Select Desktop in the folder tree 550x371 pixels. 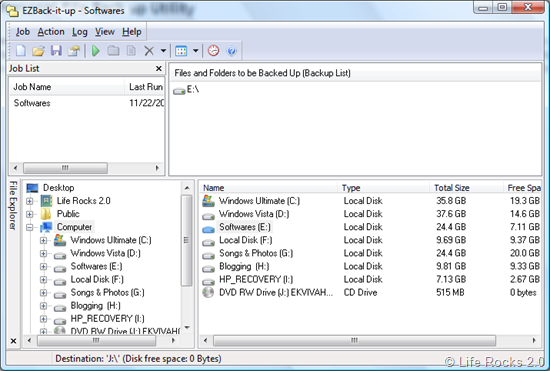tap(58, 188)
